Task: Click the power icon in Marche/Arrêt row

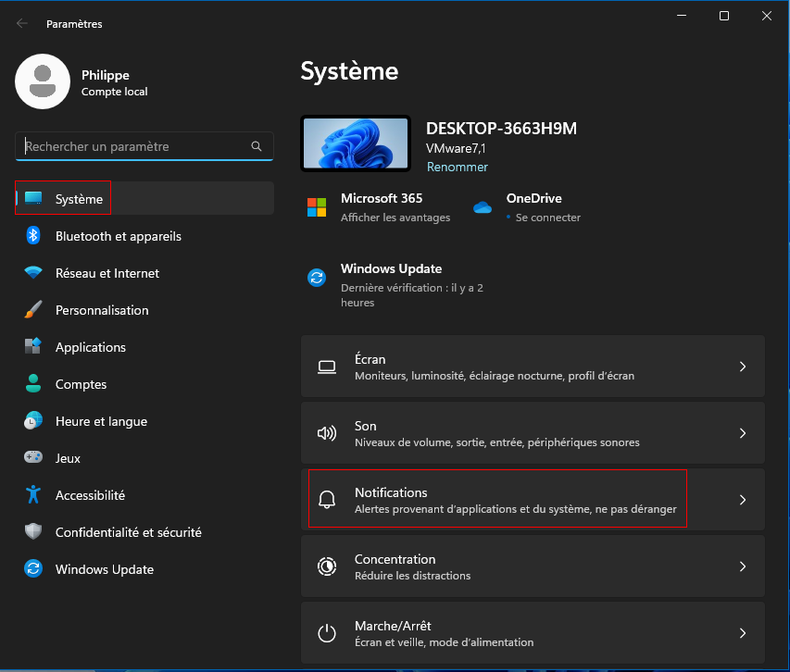Action: 327,633
